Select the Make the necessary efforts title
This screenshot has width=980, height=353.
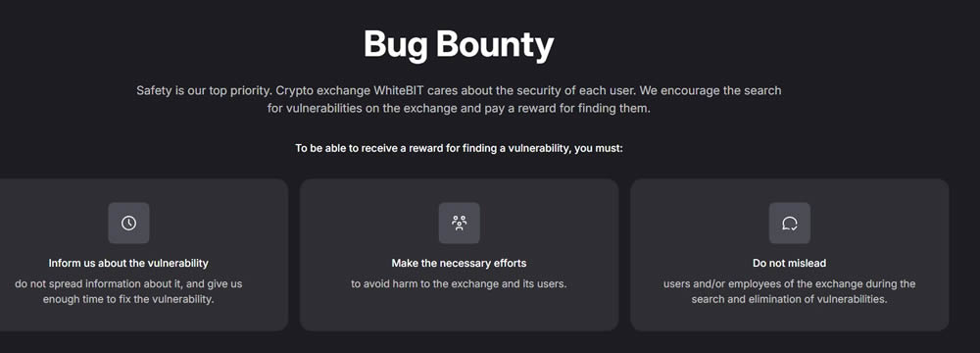pyautogui.click(x=459, y=263)
